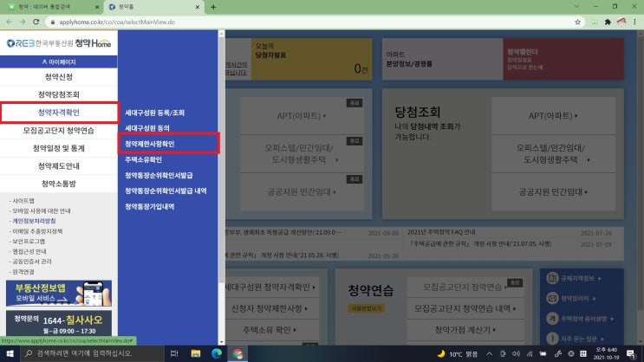The width and height of the screenshot is (644, 362).
Task: Open 마이페이지 in the sidebar
Action: click(x=59, y=62)
